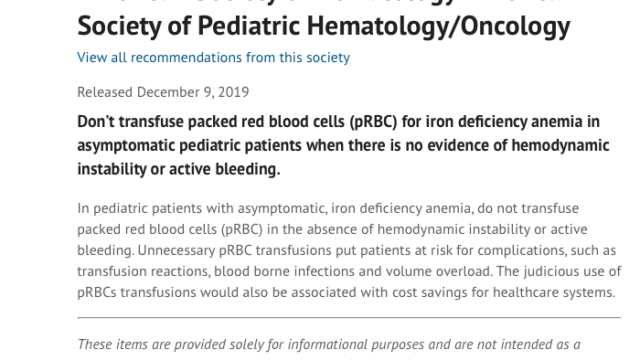The height and width of the screenshot is (360, 640).
Task: Open View all recommendations from this society
Action: pyautogui.click(x=213, y=58)
